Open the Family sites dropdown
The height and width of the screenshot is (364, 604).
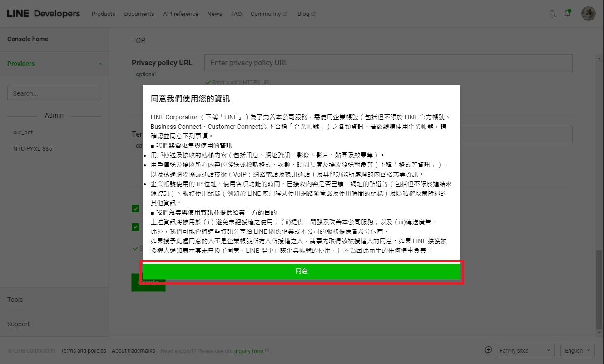pyautogui.click(x=525, y=351)
